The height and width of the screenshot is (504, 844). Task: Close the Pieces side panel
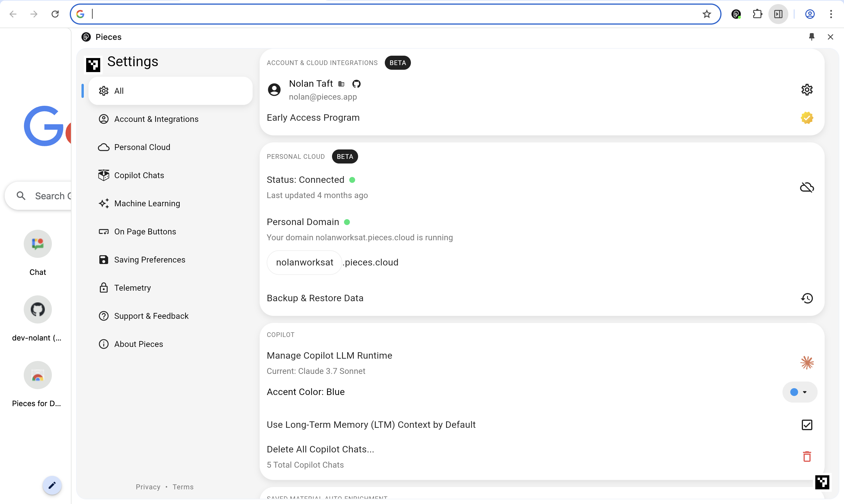coord(830,37)
